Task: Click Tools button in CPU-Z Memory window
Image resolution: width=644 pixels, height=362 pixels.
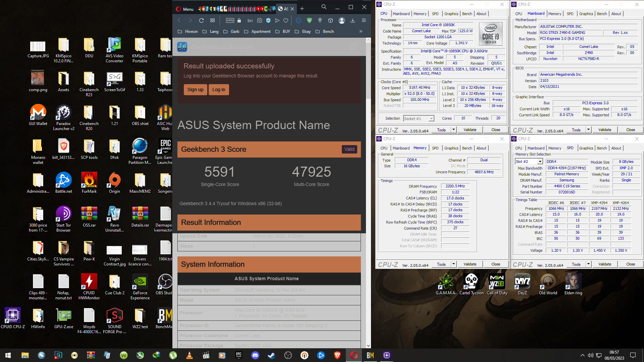Action: pyautogui.click(x=441, y=264)
